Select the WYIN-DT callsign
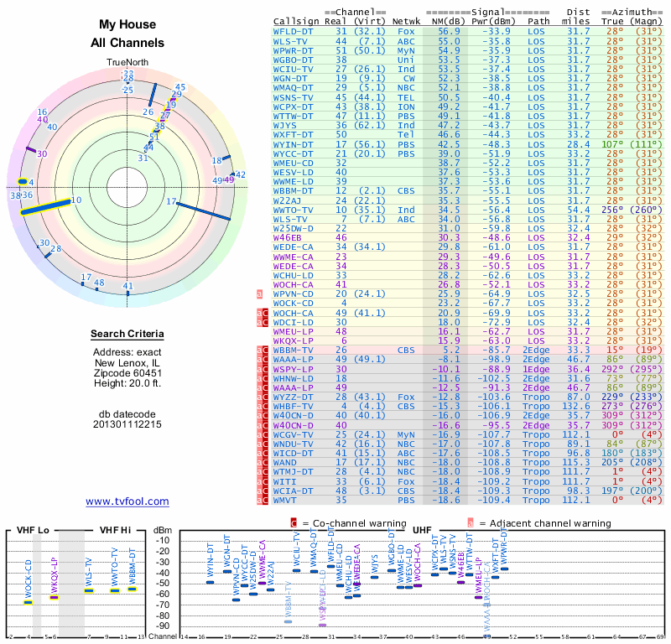The height and width of the screenshot is (644, 671). 293,144
